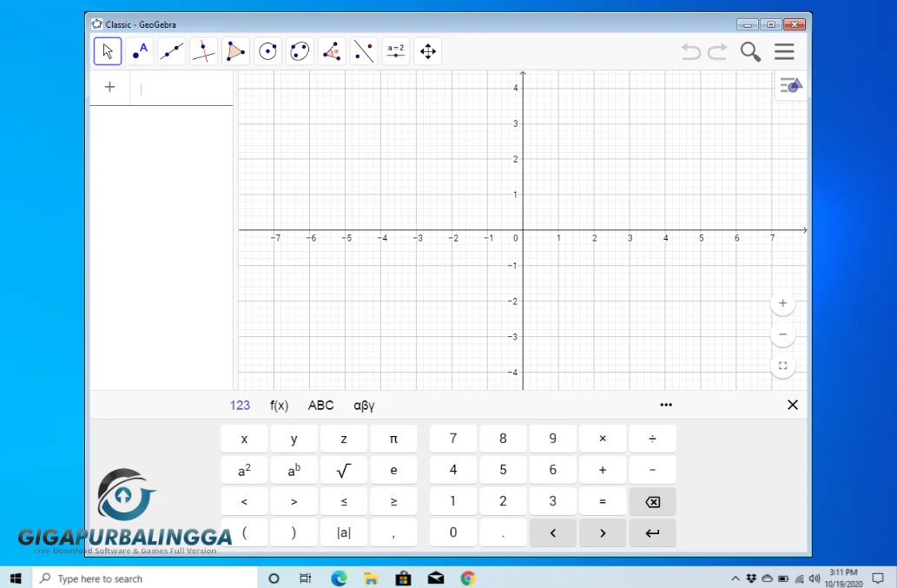Tap the decimal point key
This screenshot has width=897, height=588.
(x=503, y=533)
